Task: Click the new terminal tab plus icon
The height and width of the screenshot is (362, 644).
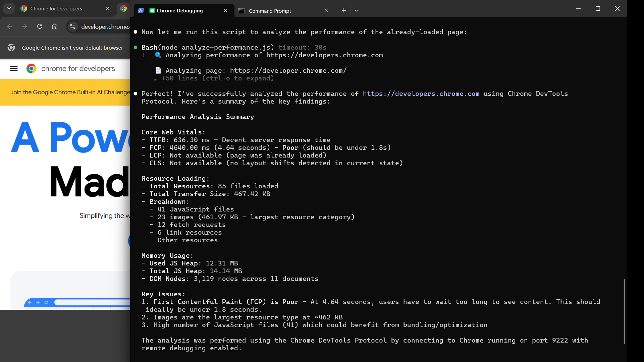Action: tap(343, 11)
